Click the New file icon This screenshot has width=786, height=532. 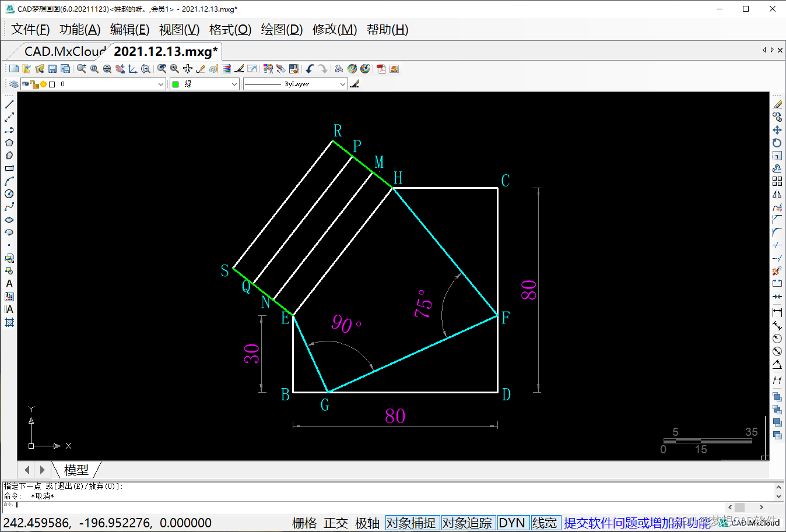point(14,69)
